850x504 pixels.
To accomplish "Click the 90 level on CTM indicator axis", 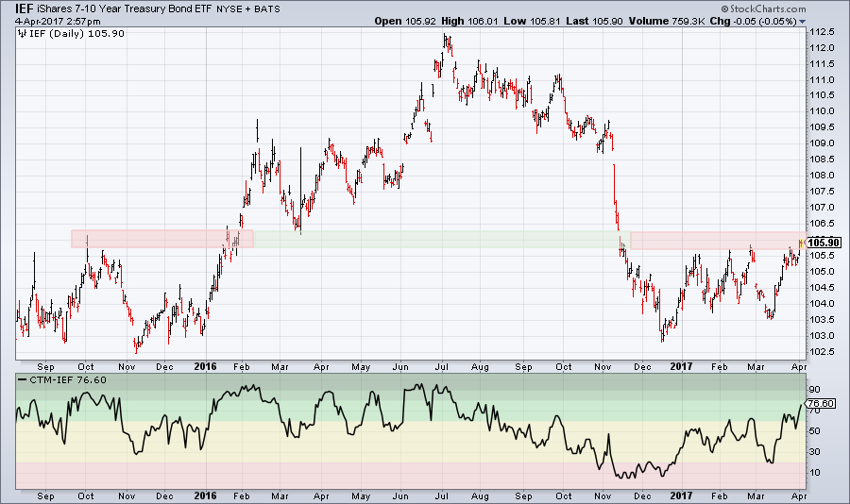I will 815,390.
